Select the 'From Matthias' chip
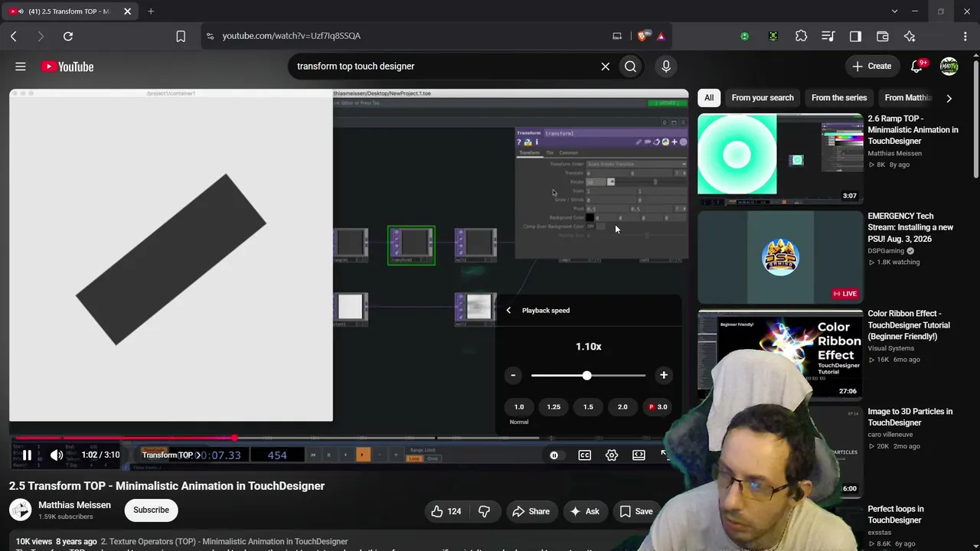Image resolution: width=980 pixels, height=551 pixels. coord(909,98)
